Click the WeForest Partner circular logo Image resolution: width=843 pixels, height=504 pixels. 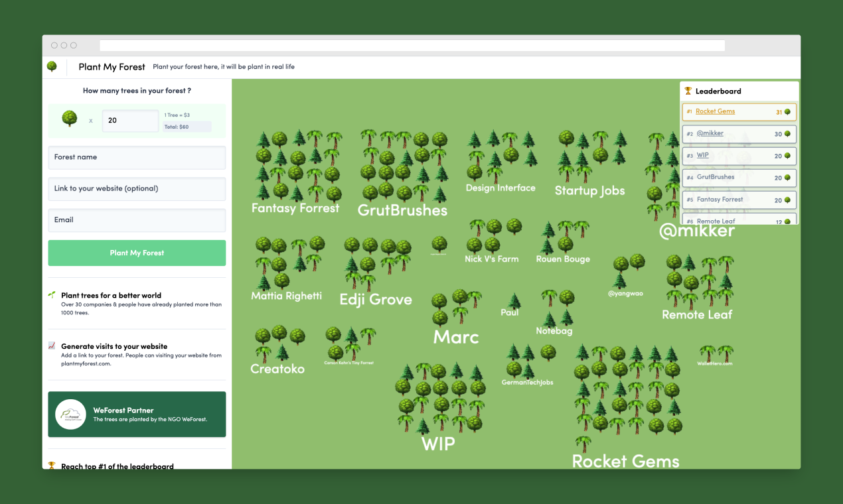tap(70, 414)
